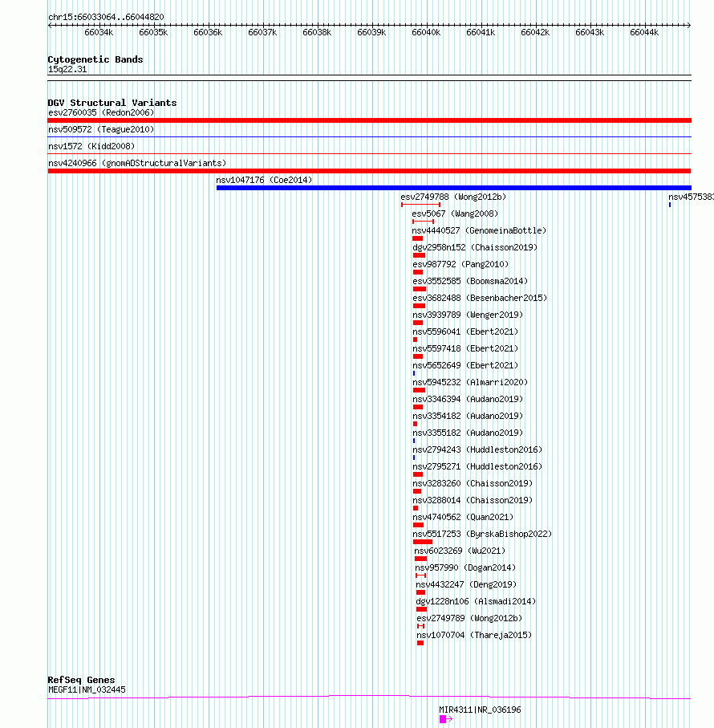The image size is (714, 728).
Task: Select the 15q22.31 band label
Action: 67,70
